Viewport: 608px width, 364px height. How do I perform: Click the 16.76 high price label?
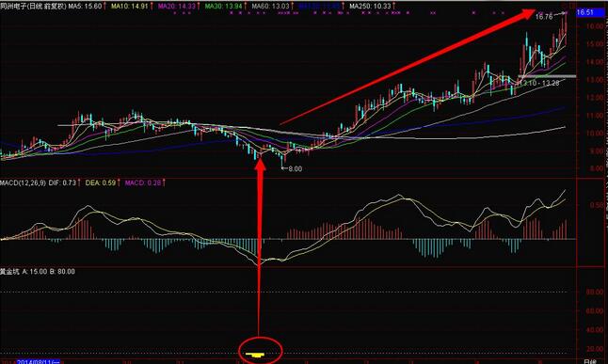544,17
